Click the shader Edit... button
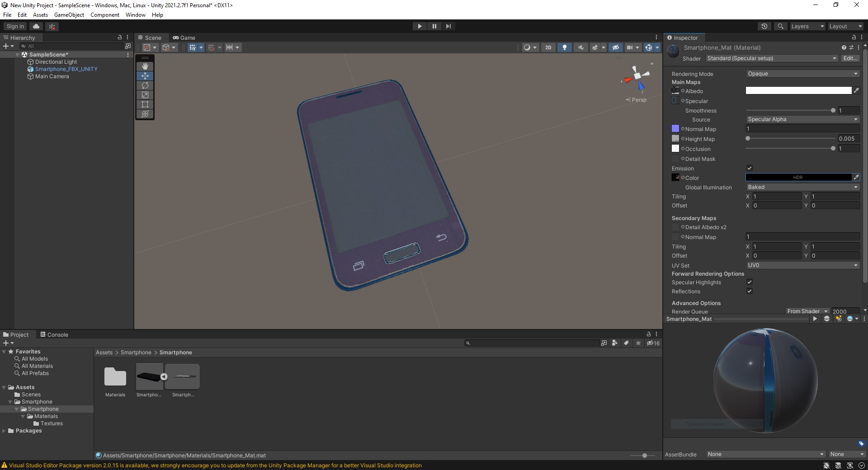This screenshot has width=868, height=470. pyautogui.click(x=850, y=58)
